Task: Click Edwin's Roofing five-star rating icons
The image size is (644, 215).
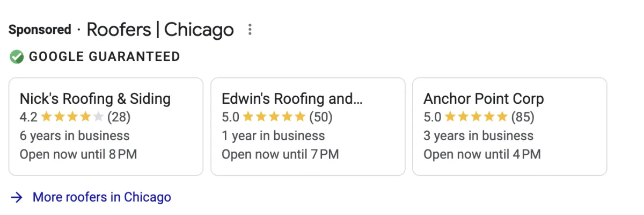Action: (274, 117)
